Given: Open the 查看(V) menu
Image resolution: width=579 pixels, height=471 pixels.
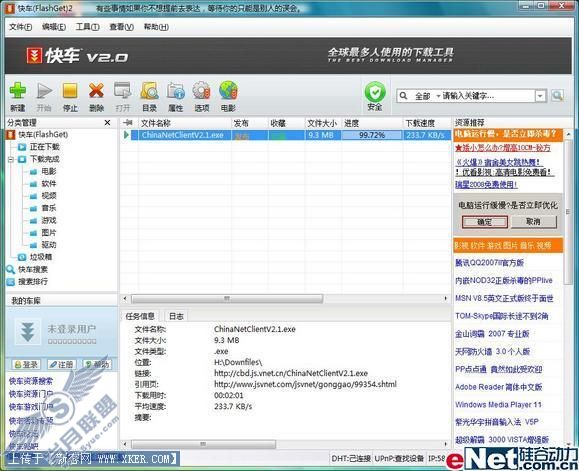Looking at the screenshot, I should pyautogui.click(x=121, y=27).
